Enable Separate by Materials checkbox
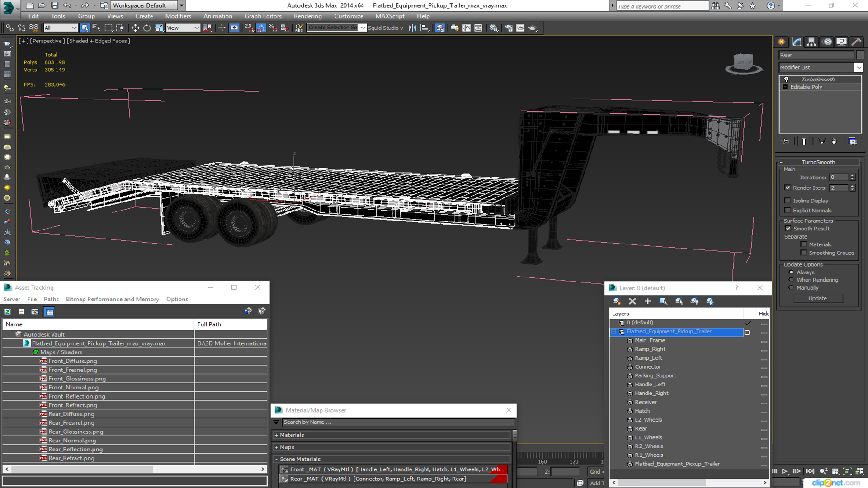The width and height of the screenshot is (868, 488). [804, 244]
